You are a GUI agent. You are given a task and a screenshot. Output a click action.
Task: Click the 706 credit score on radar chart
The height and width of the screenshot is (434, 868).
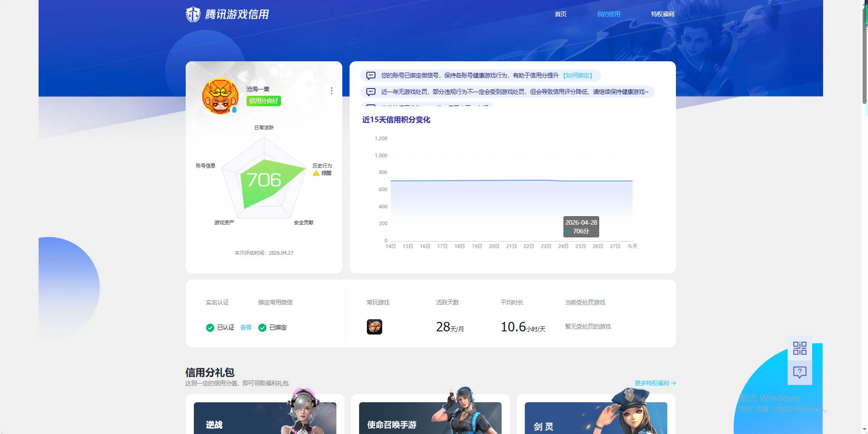click(x=264, y=180)
